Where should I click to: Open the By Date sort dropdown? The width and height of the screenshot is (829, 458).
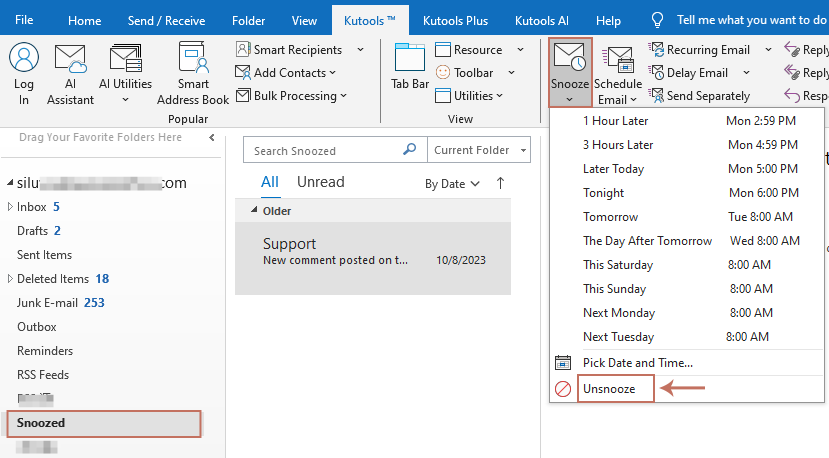coord(452,184)
